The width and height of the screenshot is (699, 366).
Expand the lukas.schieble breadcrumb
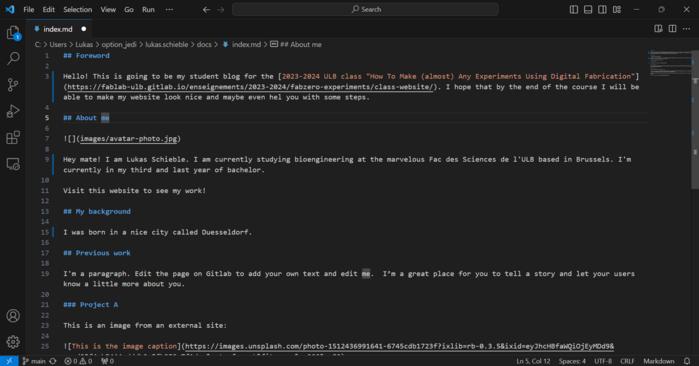pos(167,45)
